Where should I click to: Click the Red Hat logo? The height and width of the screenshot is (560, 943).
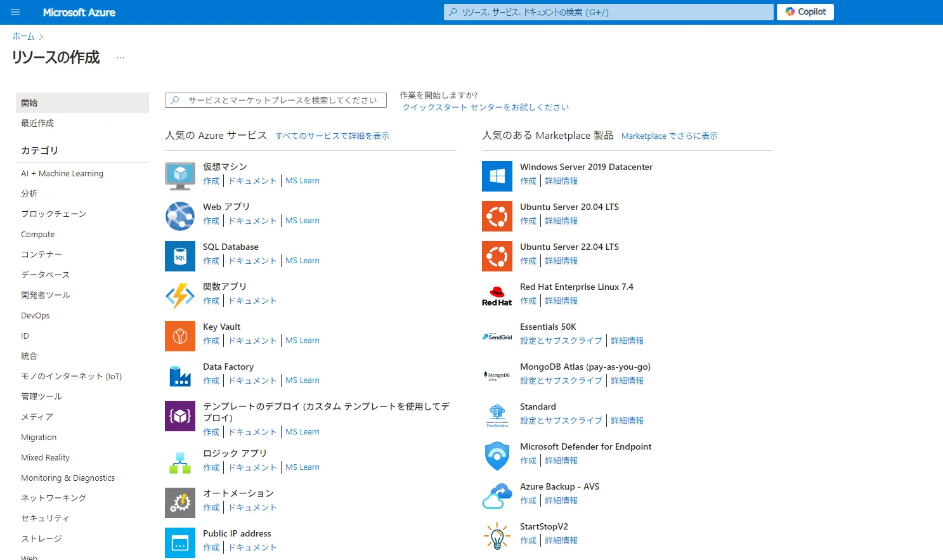coord(497,296)
